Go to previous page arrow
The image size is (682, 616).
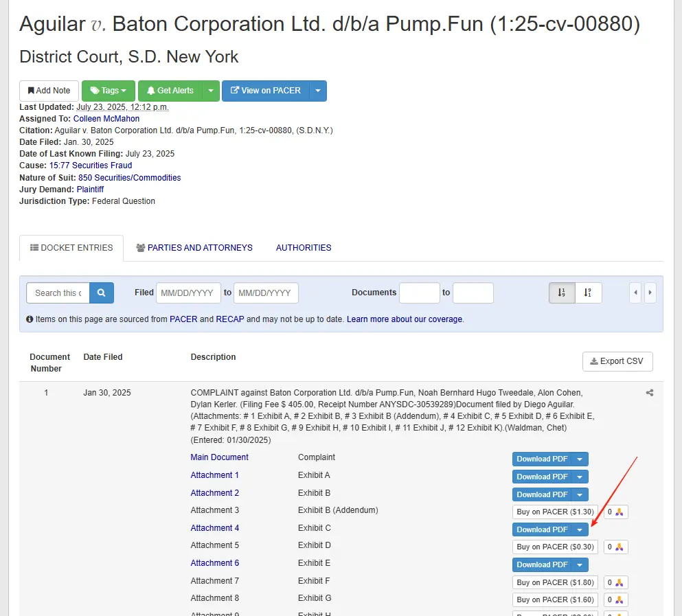coord(635,293)
